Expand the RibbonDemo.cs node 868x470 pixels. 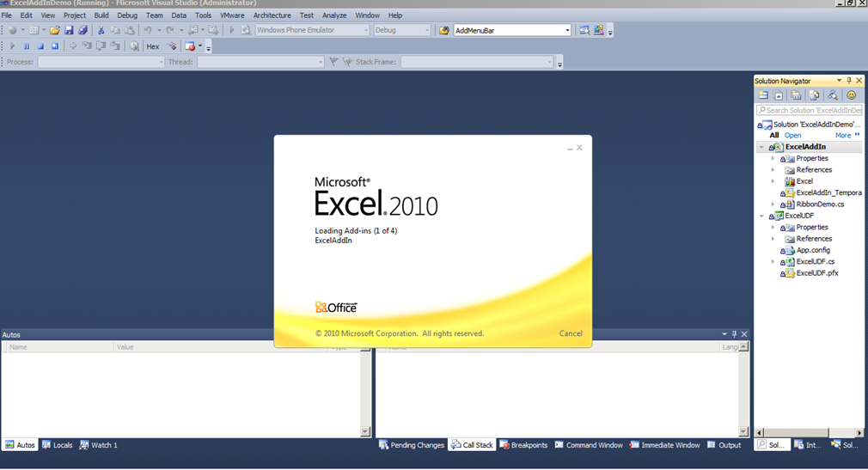[x=773, y=204]
